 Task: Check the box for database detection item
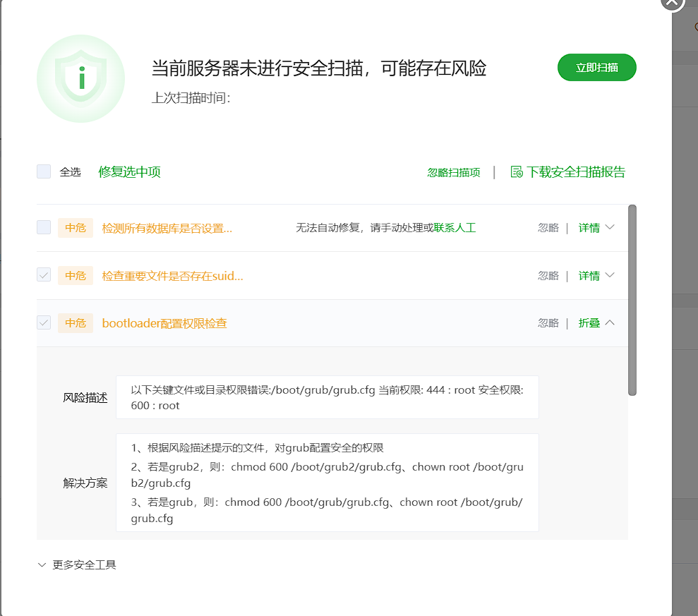tap(44, 227)
